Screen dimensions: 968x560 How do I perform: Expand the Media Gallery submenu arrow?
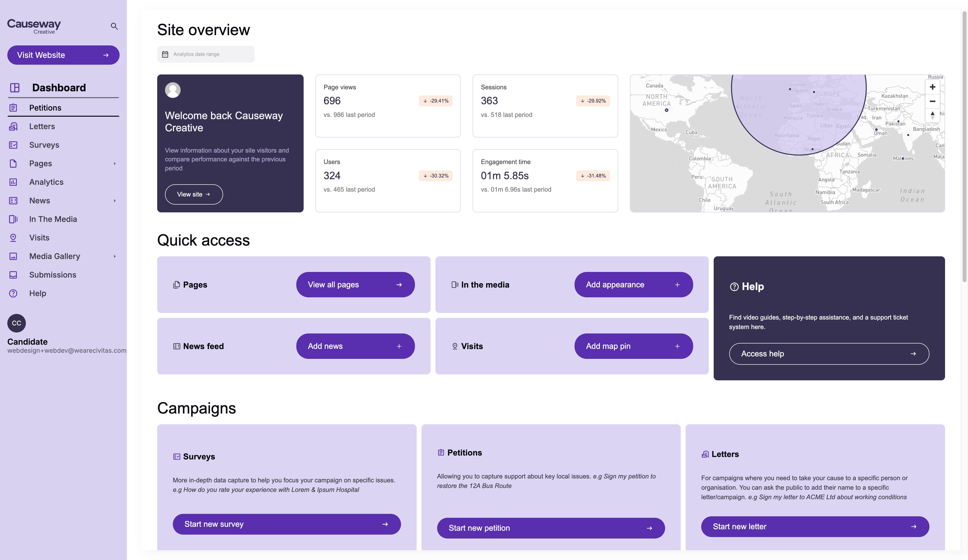point(114,256)
